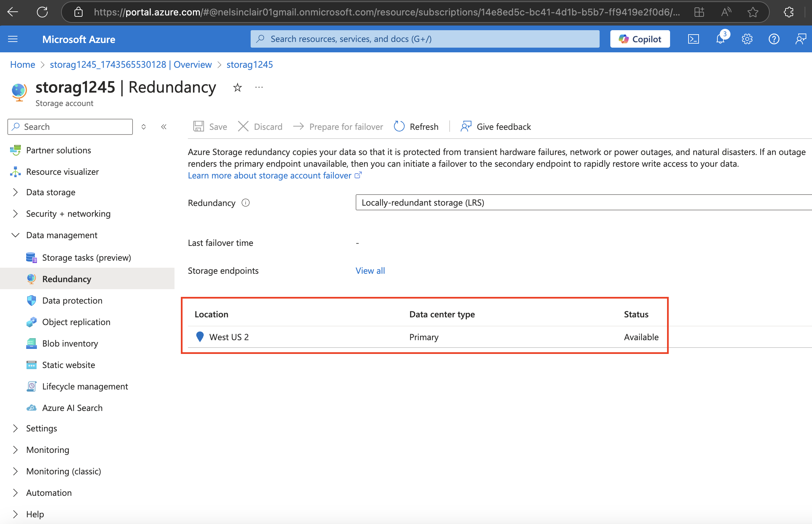Focus the global search resources box
This screenshot has height=524, width=812.
(x=425, y=39)
